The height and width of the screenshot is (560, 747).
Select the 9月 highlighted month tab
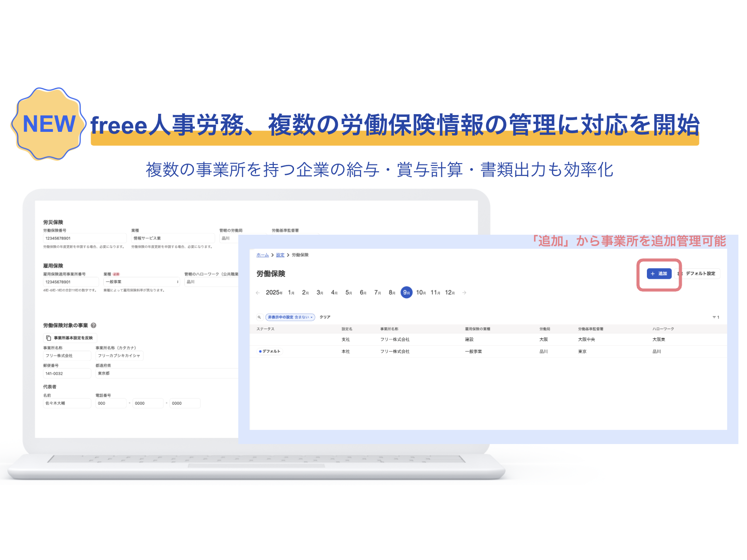coord(406,293)
